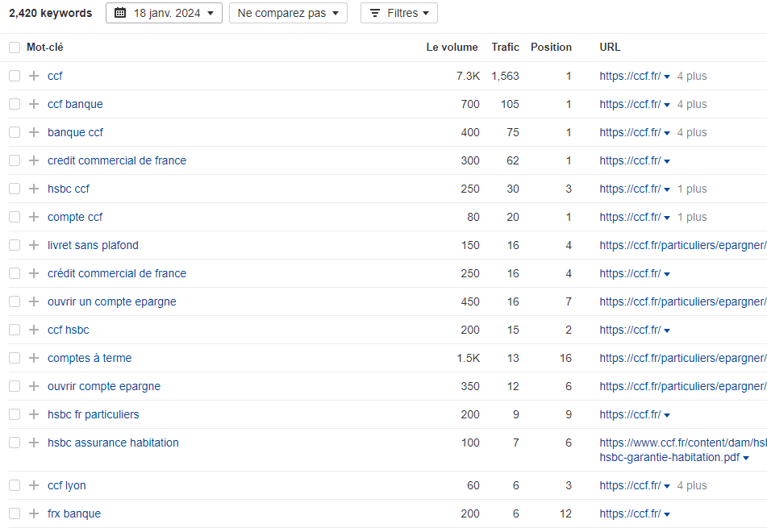Expand details with plus for 'livret sans plafond'
The width and height of the screenshot is (767, 532).
34,245
